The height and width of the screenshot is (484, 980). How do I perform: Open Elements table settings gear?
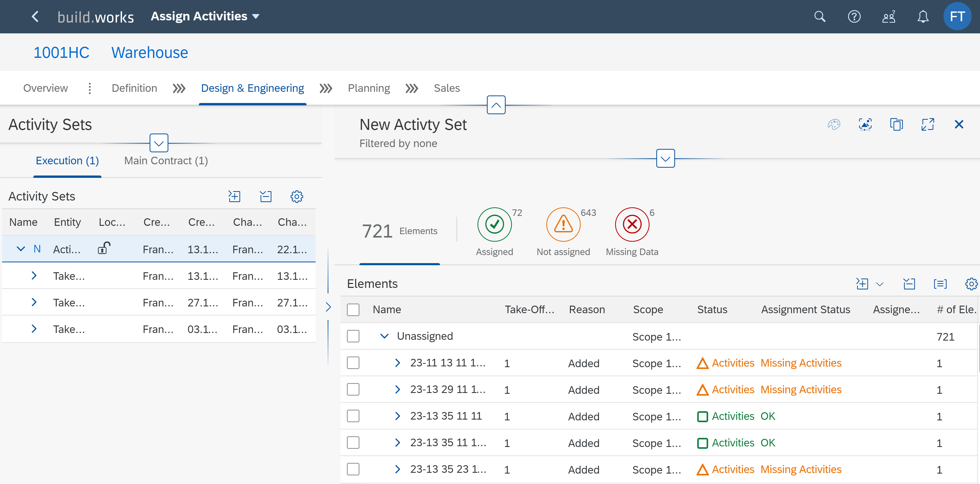[971, 284]
